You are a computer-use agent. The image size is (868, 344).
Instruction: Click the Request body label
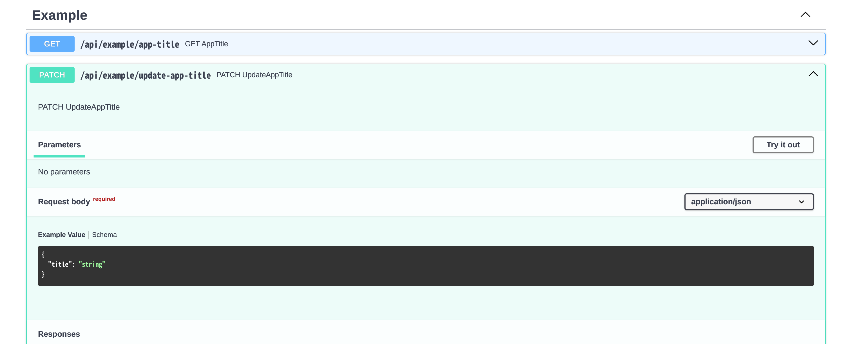64,202
